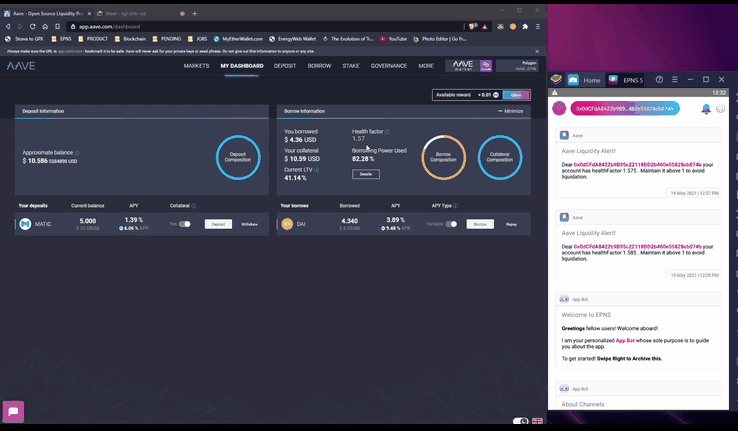The image size is (738, 431).
Task: Go to the MARKETS nav tab
Action: coord(197,66)
